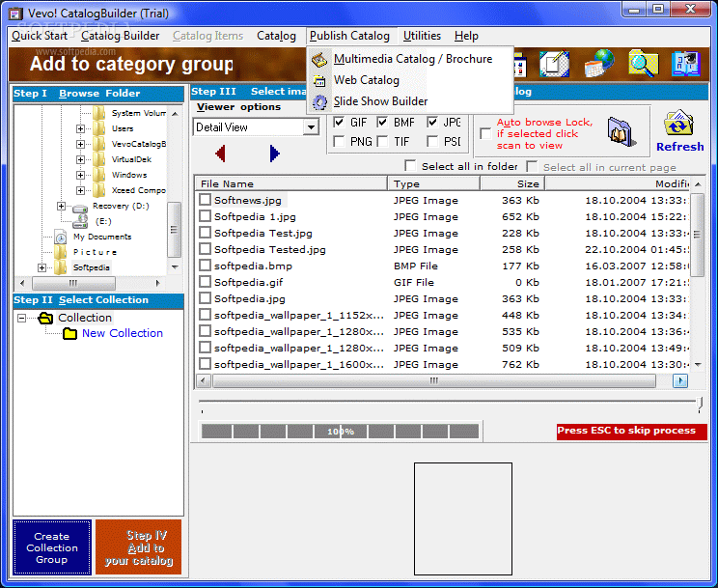Viewport: 718px width, 588px height.
Task: Click the edit image pencil toolbar icon
Action: click(554, 64)
